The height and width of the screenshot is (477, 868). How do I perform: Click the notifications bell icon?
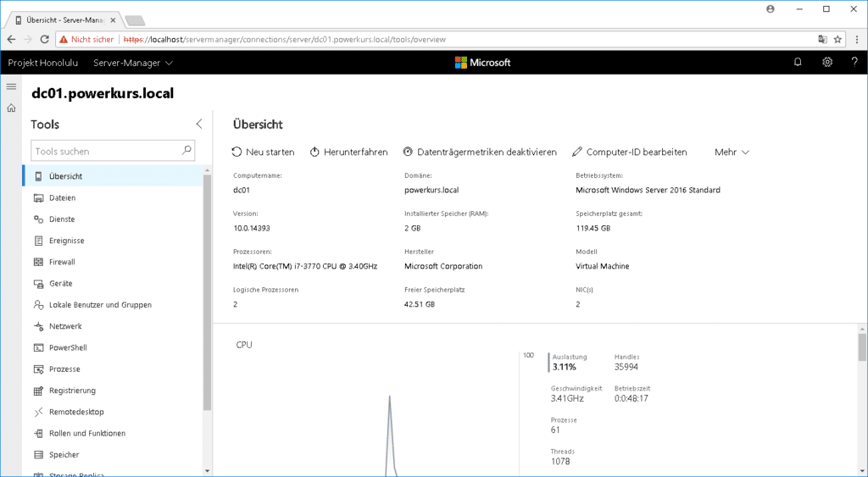point(798,62)
